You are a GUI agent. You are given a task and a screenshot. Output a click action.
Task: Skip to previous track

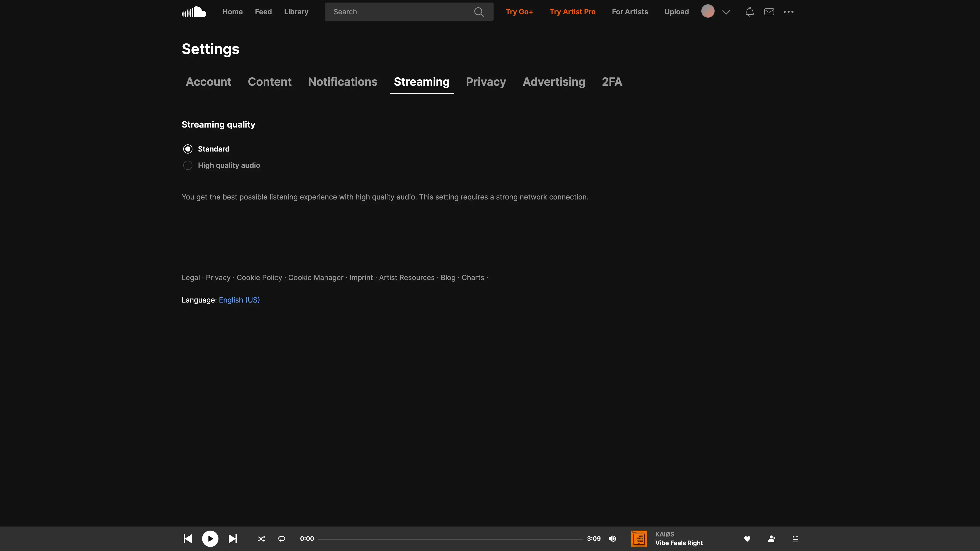click(x=188, y=539)
